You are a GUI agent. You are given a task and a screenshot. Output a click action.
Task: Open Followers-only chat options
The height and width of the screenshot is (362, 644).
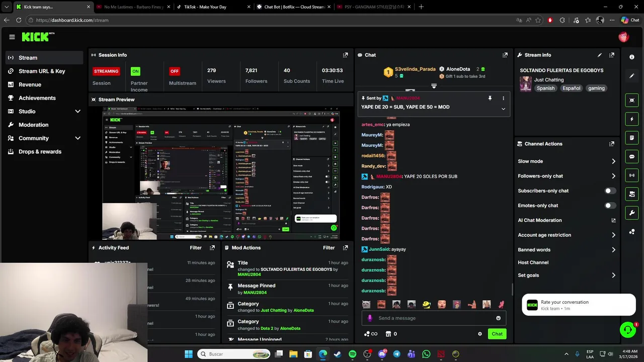567,176
